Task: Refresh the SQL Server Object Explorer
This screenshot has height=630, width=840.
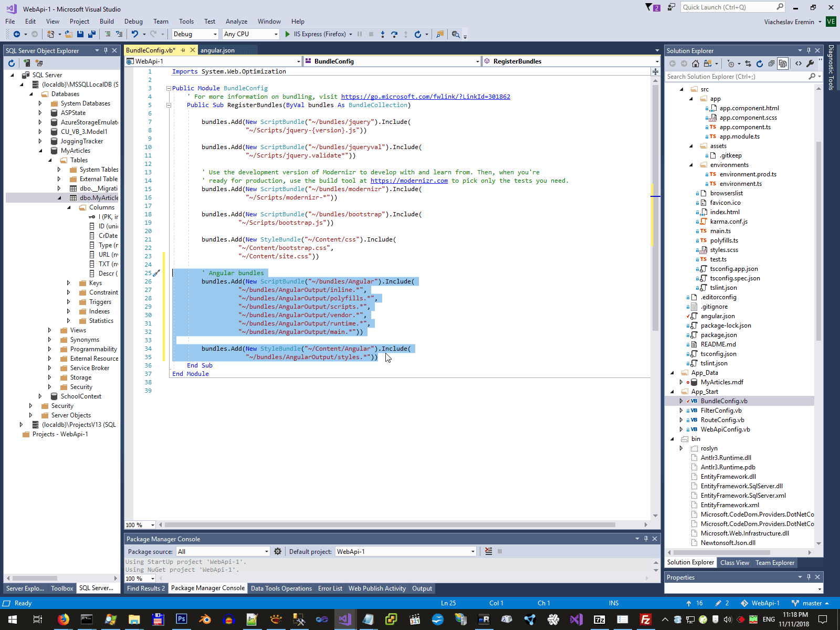Action: pyautogui.click(x=12, y=63)
